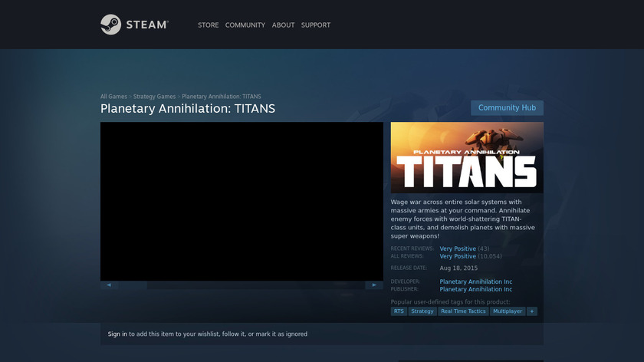The image size is (644, 362).
Task: Open the Community Hub
Action: [507, 108]
